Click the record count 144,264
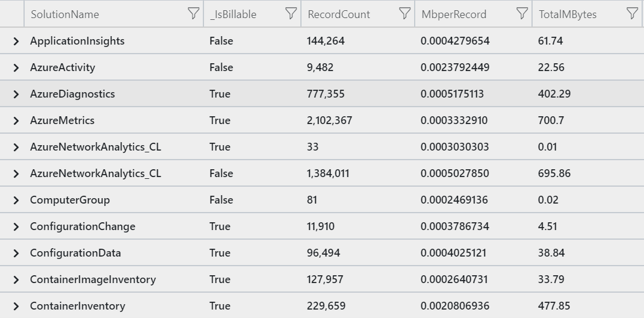Image resolution: width=644 pixels, height=318 pixels. pyautogui.click(x=326, y=41)
